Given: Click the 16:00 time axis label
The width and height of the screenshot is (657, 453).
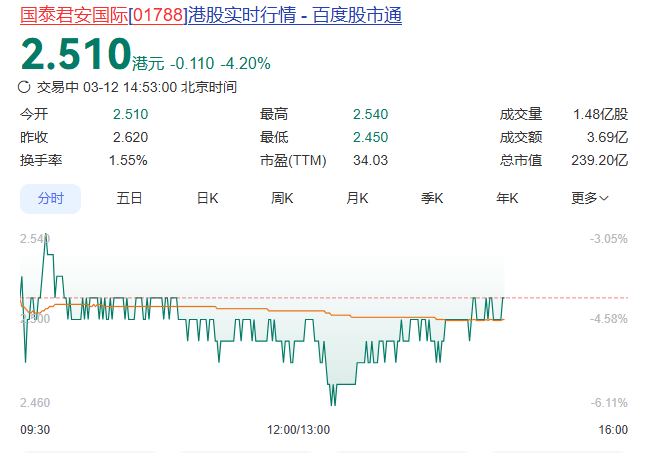Looking at the screenshot, I should 613,430.
